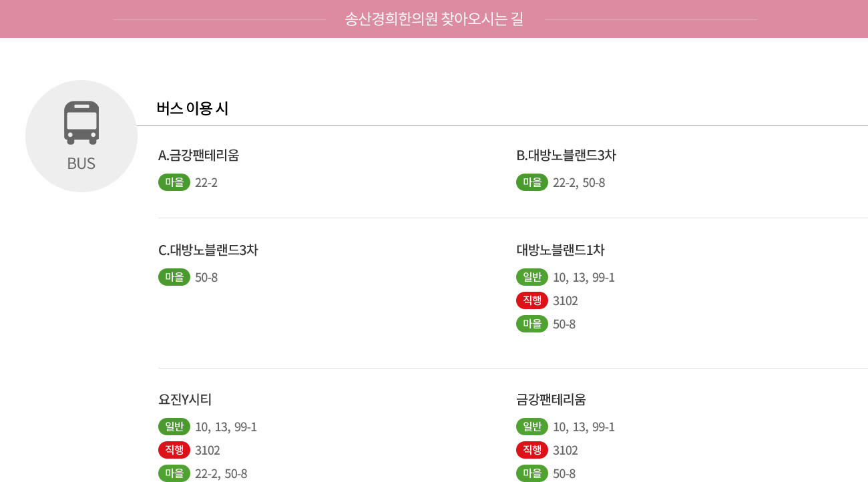This screenshot has width=868, height=482.
Task: Click the 마을 badge under B.대방노블랜드3차
Action: point(532,182)
